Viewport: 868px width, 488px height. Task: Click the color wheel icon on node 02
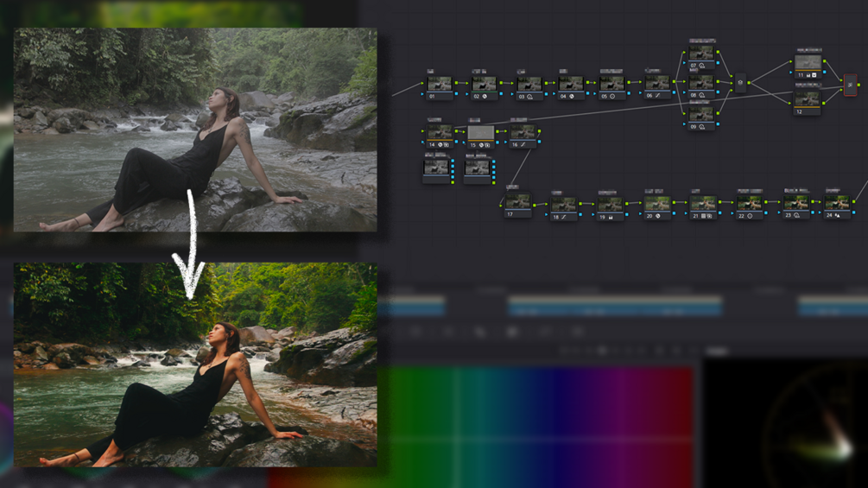click(485, 96)
